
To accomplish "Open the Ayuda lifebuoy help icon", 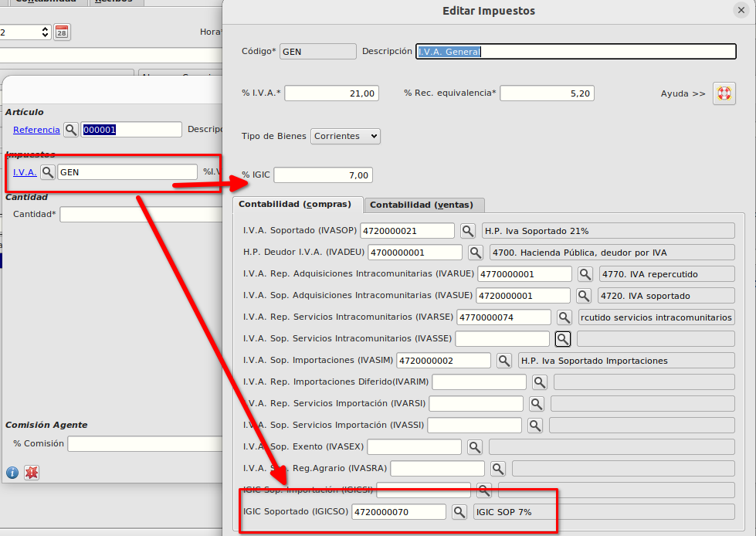I will (x=724, y=93).
